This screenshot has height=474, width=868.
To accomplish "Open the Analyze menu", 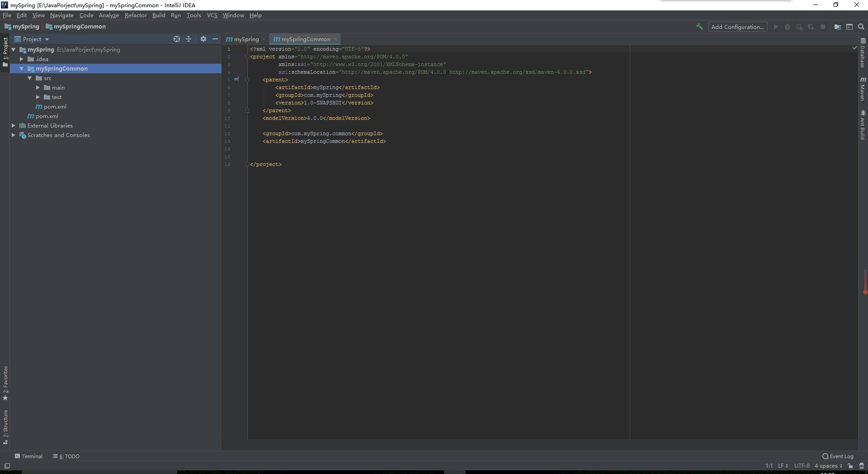I will [109, 15].
